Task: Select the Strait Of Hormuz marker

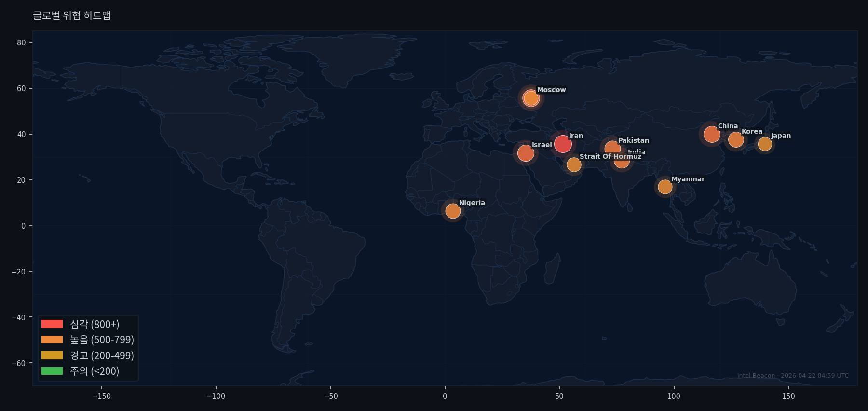Action: coord(574,164)
